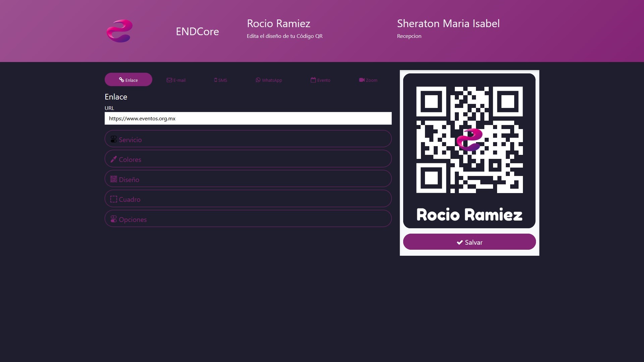Expand the Diseño section
This screenshot has height=362, width=644.
coord(248,179)
